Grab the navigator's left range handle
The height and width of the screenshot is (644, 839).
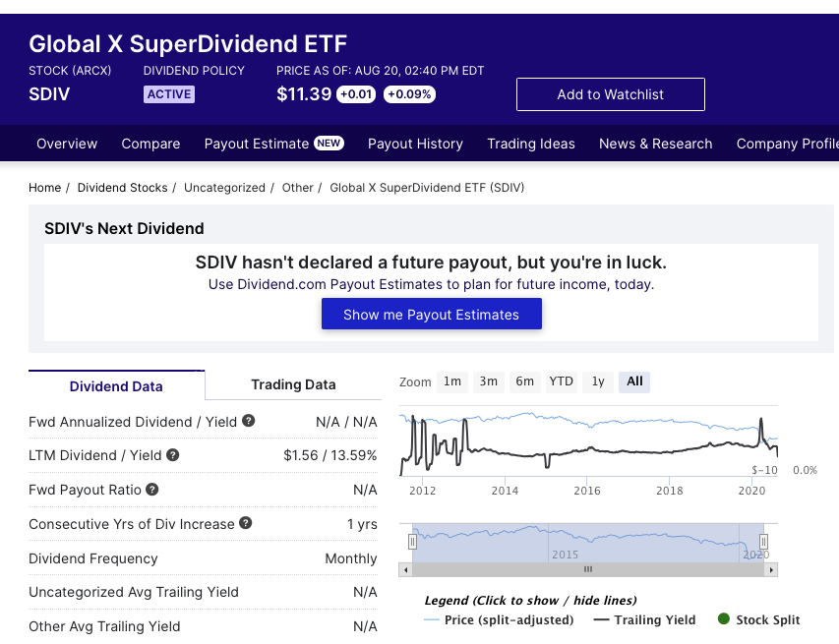[412, 542]
